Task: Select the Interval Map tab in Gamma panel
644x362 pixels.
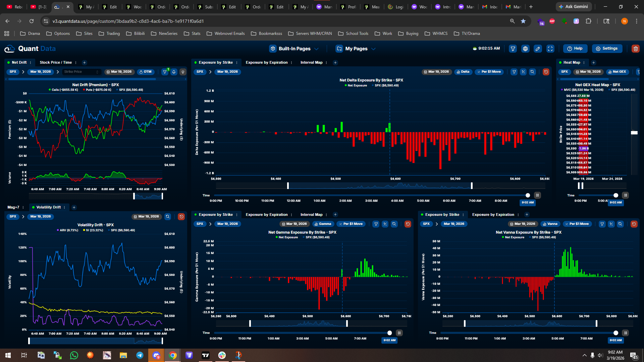Action: coord(311,215)
